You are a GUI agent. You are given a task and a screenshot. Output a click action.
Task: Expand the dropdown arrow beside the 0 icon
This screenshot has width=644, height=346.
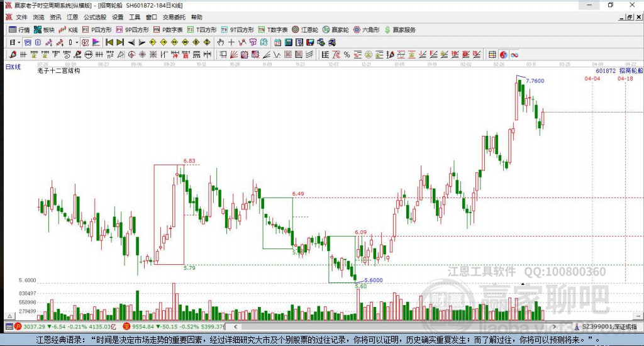pos(77,42)
